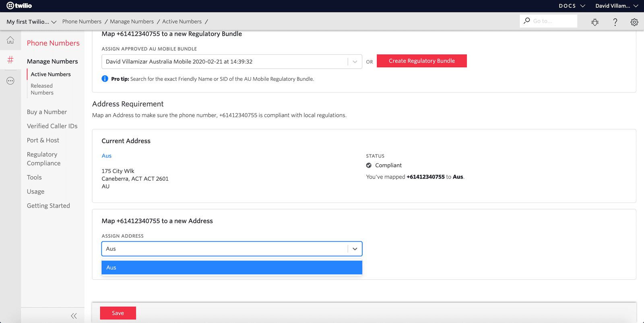Open the home dashboard icon

[10, 40]
